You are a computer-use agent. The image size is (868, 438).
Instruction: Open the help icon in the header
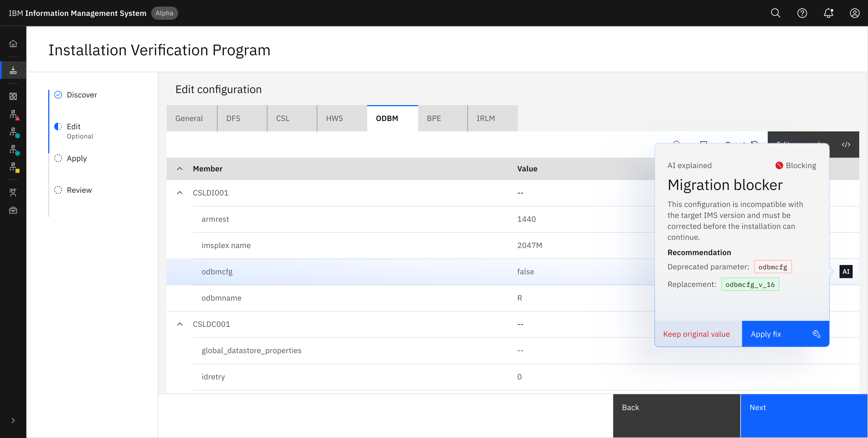(x=802, y=13)
